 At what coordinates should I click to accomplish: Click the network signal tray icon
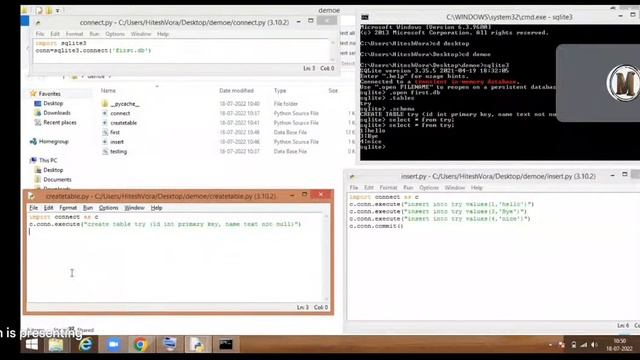pyautogui.click(x=584, y=345)
